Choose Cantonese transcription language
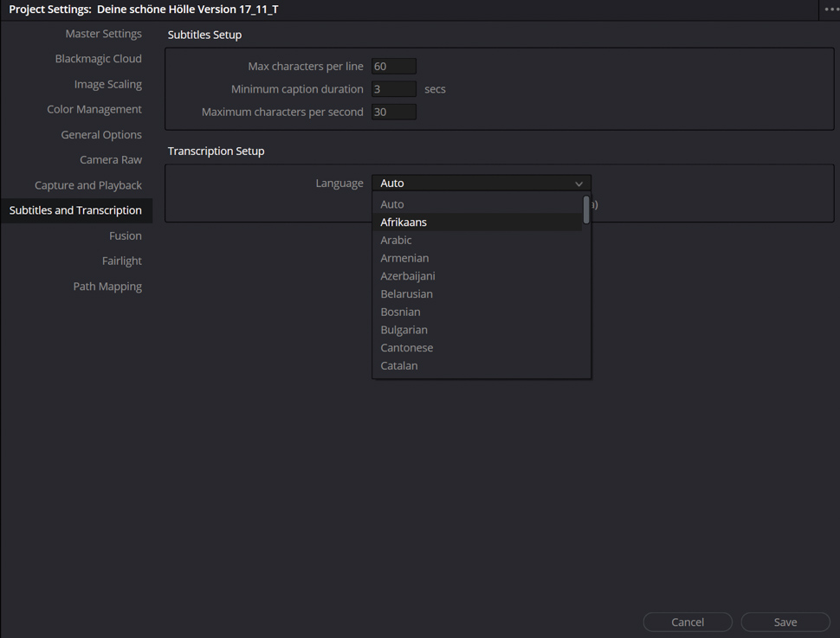840x638 pixels. (406, 348)
